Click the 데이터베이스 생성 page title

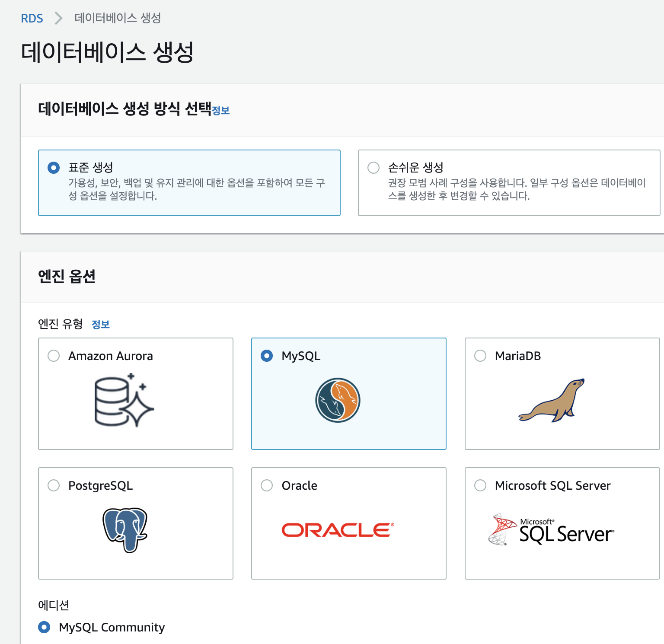[x=107, y=52]
